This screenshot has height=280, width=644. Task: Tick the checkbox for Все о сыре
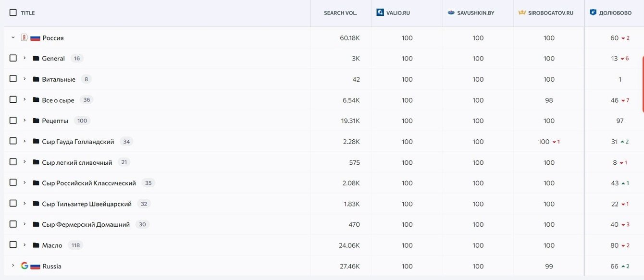13,99
